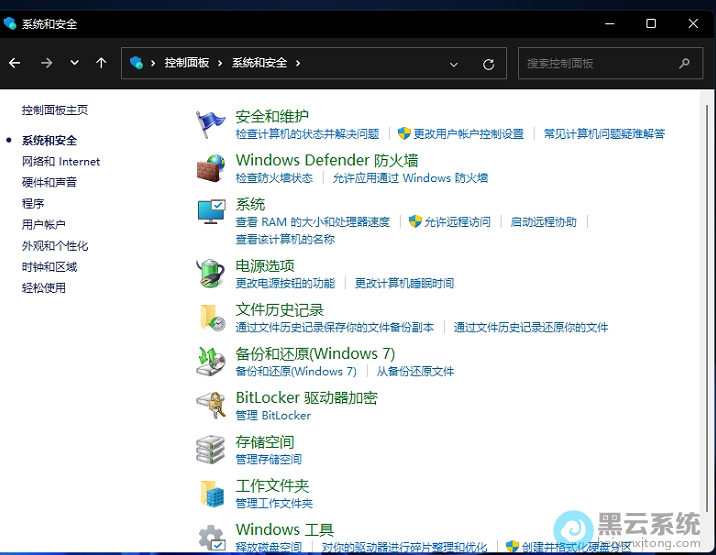Image resolution: width=716 pixels, height=555 pixels.
Task: Navigate up one level with up arrow
Action: (x=101, y=63)
